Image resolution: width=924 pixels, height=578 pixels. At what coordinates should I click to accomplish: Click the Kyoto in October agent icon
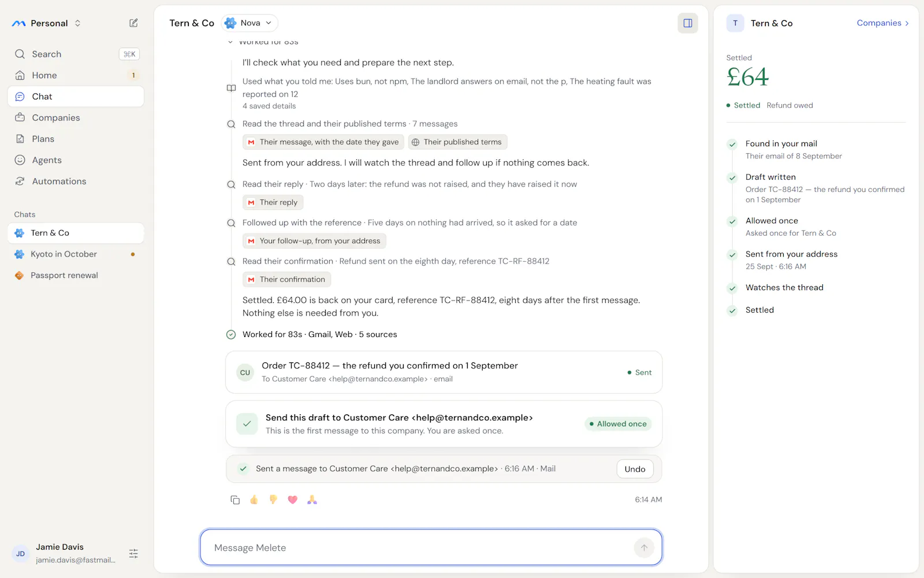pos(19,254)
